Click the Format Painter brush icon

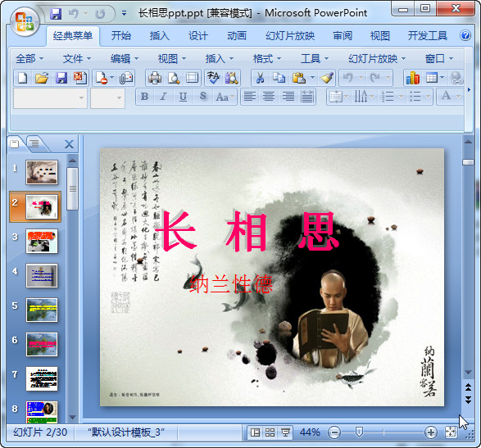pos(327,78)
